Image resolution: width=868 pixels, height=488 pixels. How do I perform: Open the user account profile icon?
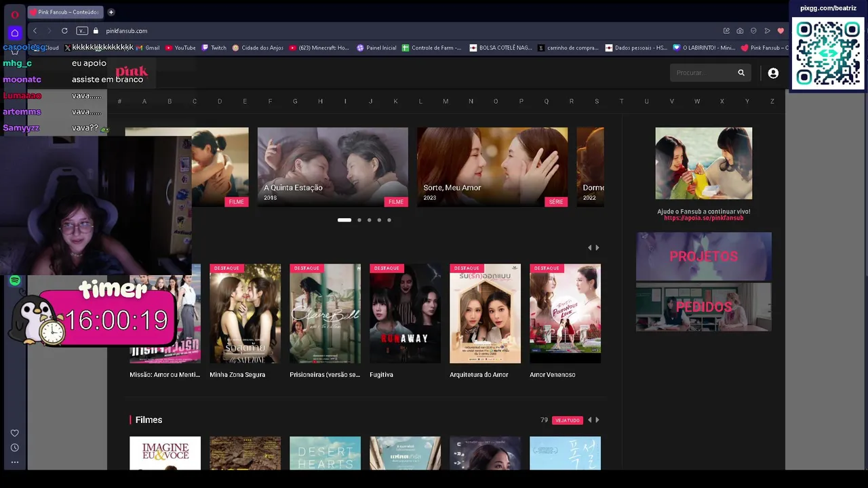(773, 73)
